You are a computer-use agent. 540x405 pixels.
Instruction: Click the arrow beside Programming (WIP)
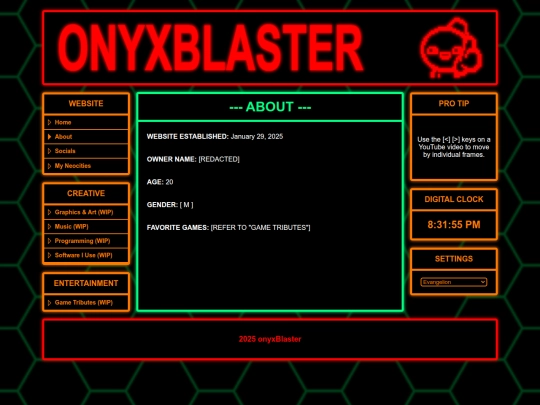(49, 241)
